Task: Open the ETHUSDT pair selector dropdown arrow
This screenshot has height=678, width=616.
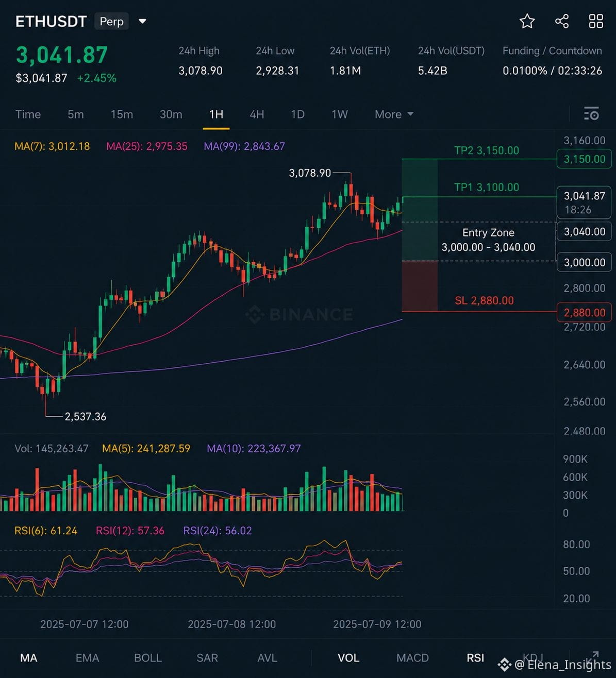Action: (143, 21)
